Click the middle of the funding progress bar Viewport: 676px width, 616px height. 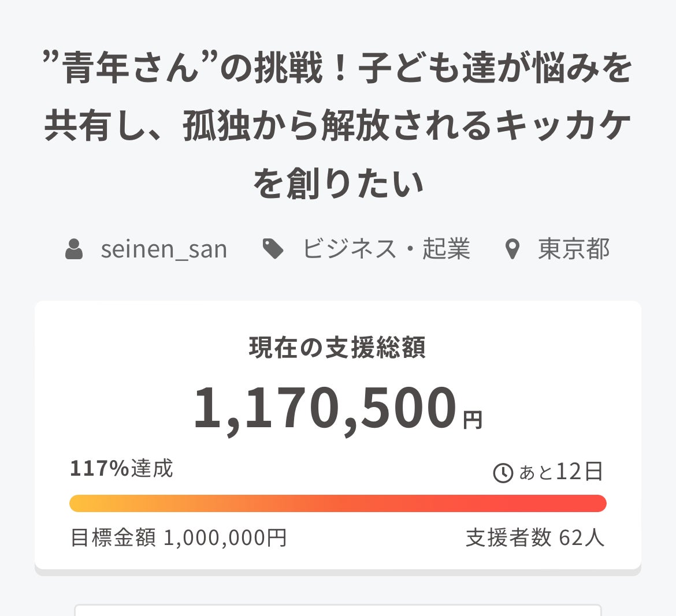point(338,503)
